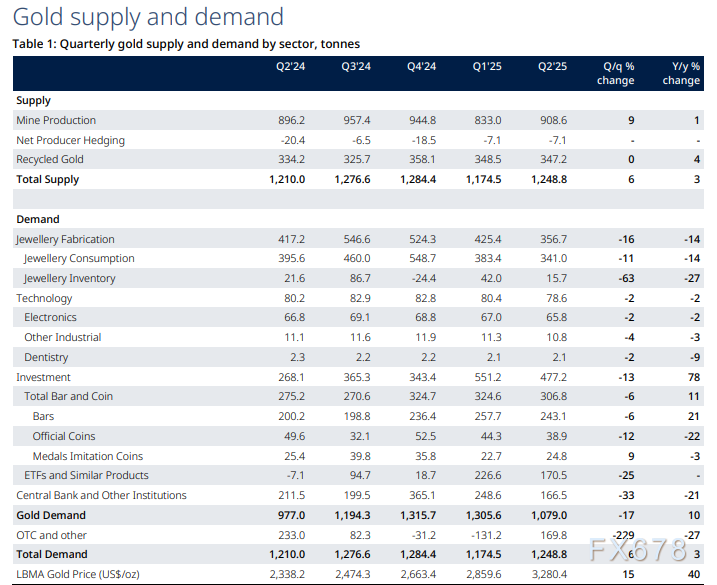This screenshot has height=585, width=717.
Task: Select the Investment row label
Action: tap(43, 377)
